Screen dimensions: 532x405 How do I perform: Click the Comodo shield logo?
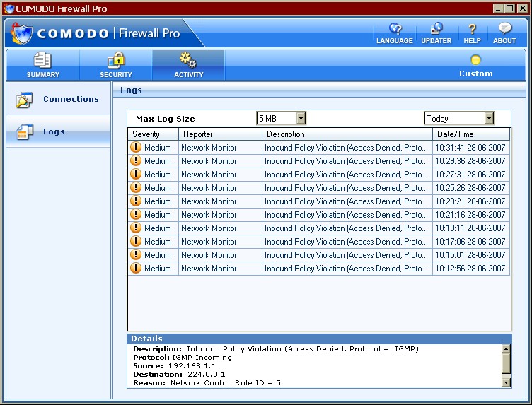point(22,33)
